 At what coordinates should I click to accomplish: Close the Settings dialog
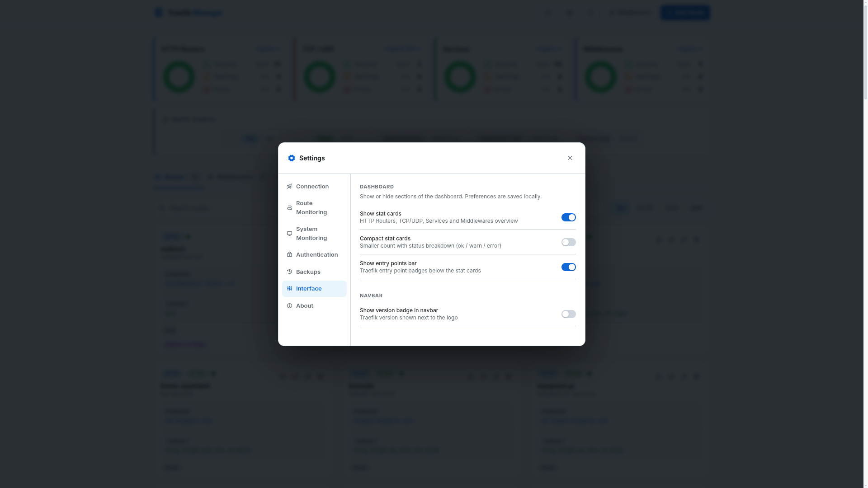570,158
